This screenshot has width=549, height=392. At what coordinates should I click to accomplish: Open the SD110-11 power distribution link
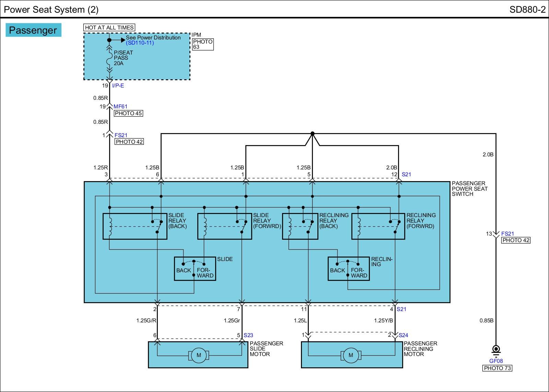[x=140, y=43]
